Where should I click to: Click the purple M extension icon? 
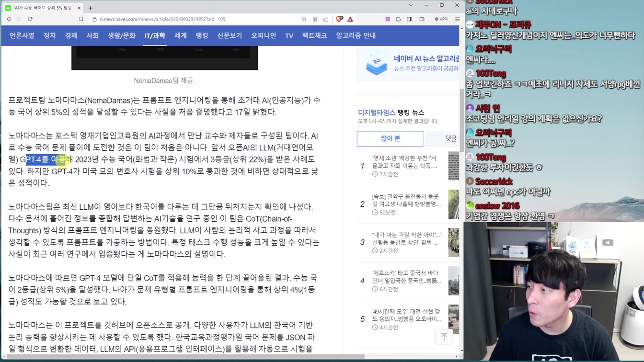(388, 19)
